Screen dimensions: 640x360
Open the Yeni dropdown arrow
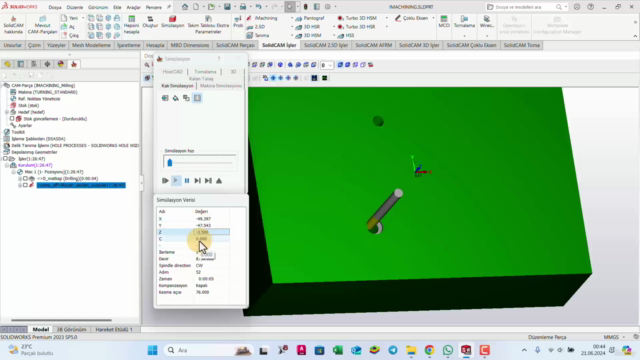click(82, 18)
